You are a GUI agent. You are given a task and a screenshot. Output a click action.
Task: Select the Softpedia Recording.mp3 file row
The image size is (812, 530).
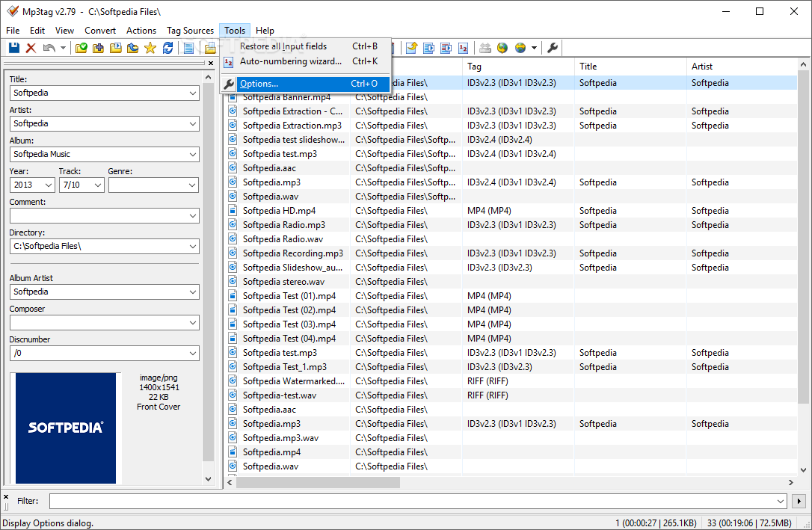(511, 253)
